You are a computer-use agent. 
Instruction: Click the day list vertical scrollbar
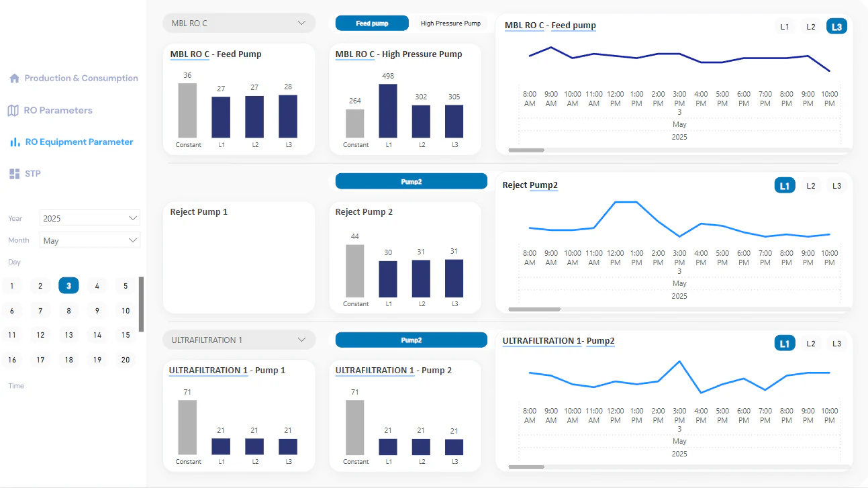click(x=141, y=304)
